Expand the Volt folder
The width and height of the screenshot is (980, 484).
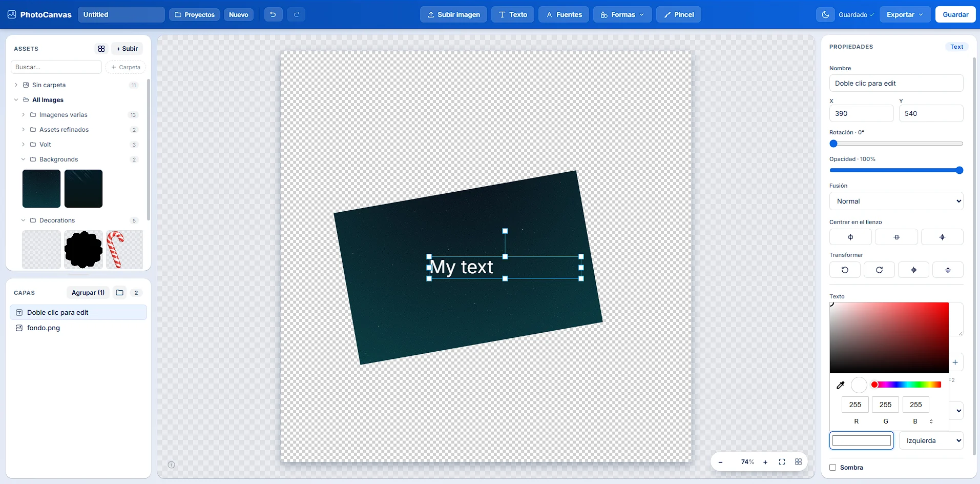point(23,145)
